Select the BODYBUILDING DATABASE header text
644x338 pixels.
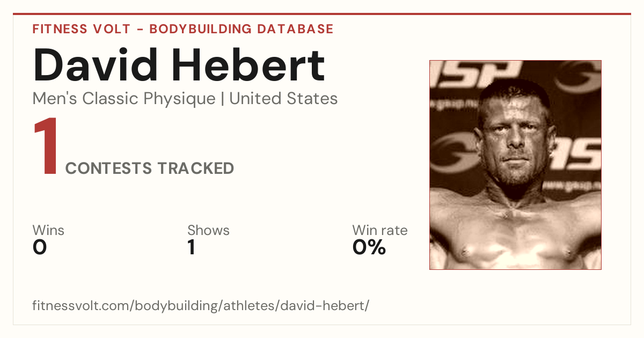(x=241, y=29)
